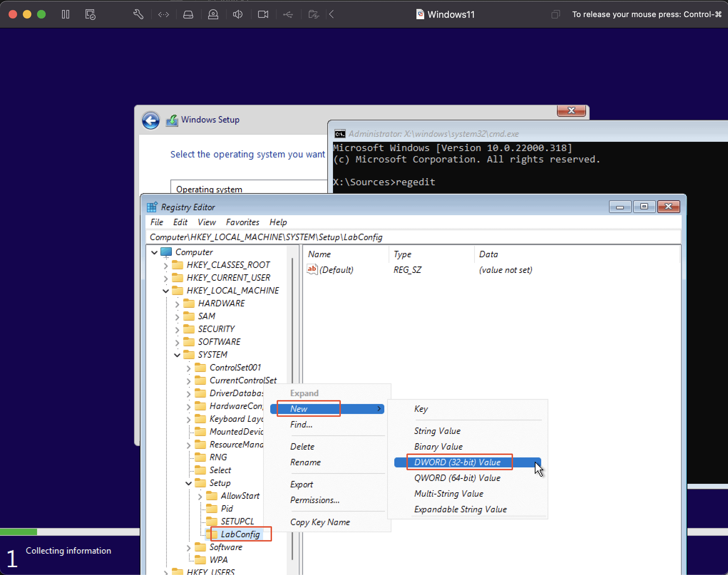Viewport: 728px width, 575px height.
Task: Click the USB devices icon
Action: 288,14
